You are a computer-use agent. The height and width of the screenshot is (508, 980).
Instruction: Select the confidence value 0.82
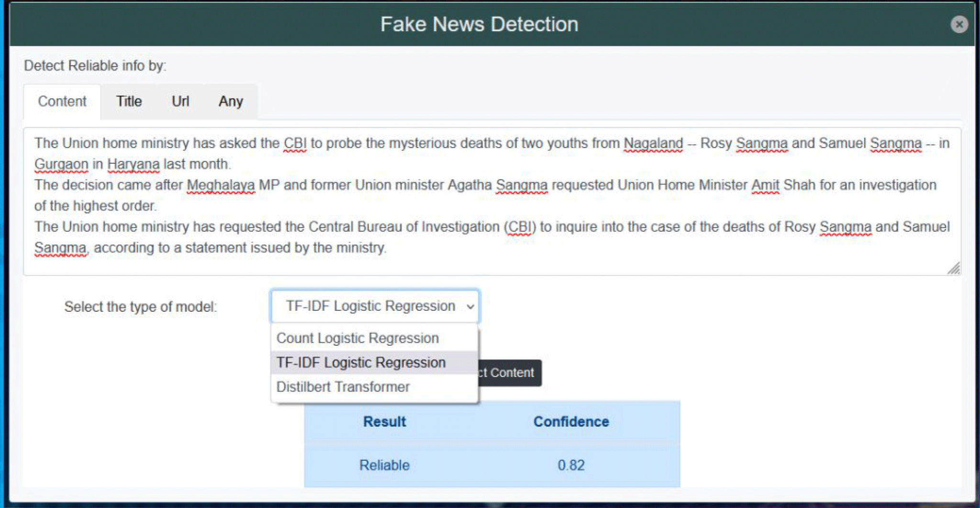[x=571, y=465]
